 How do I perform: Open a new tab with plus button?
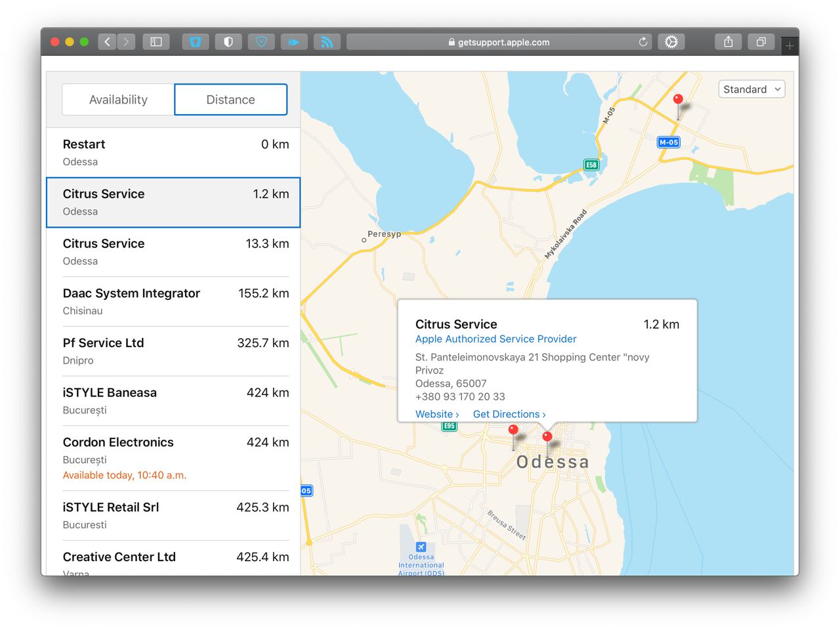pos(789,46)
